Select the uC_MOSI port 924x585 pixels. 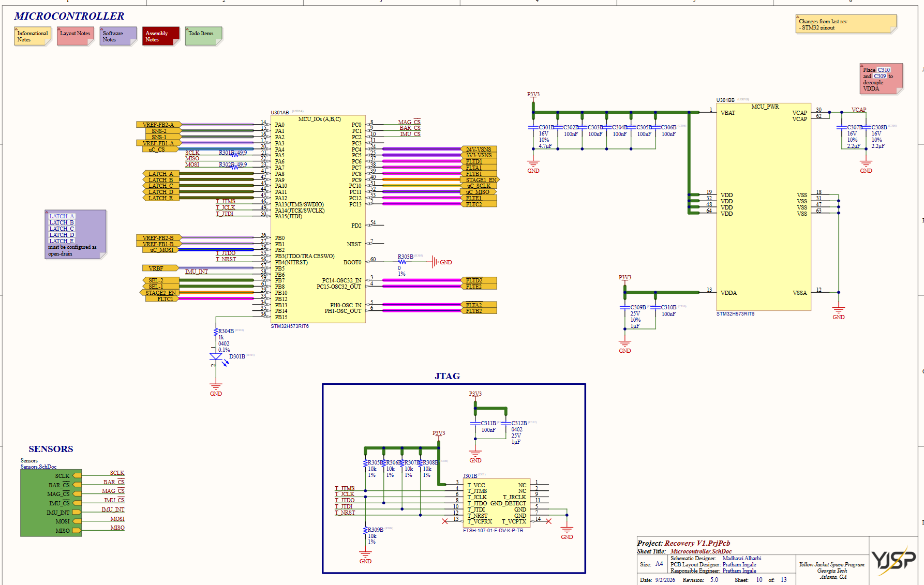click(x=161, y=250)
